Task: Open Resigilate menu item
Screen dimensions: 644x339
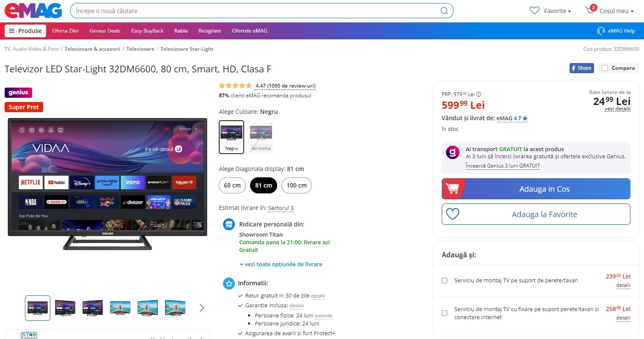Action: point(210,31)
